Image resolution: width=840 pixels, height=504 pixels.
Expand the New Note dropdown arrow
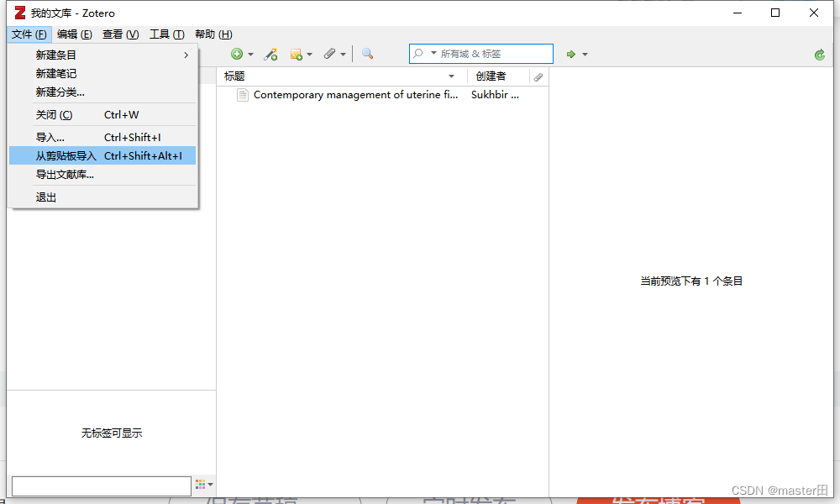[310, 55]
